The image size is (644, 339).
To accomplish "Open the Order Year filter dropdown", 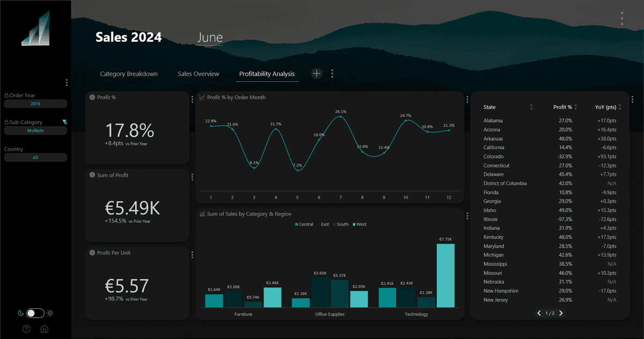I will click(35, 104).
